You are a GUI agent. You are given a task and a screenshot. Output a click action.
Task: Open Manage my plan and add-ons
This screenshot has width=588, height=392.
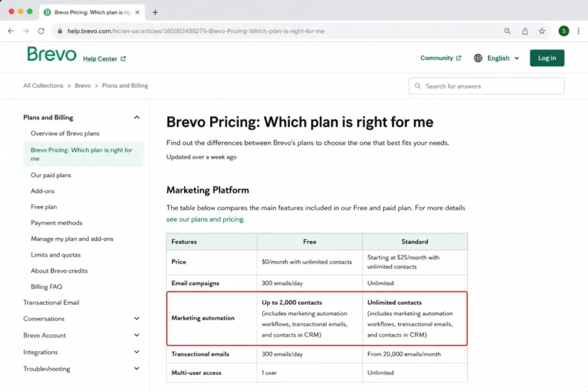coord(72,239)
